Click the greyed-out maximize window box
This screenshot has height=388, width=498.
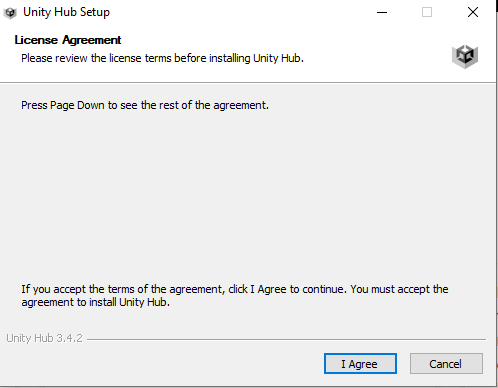(x=427, y=13)
